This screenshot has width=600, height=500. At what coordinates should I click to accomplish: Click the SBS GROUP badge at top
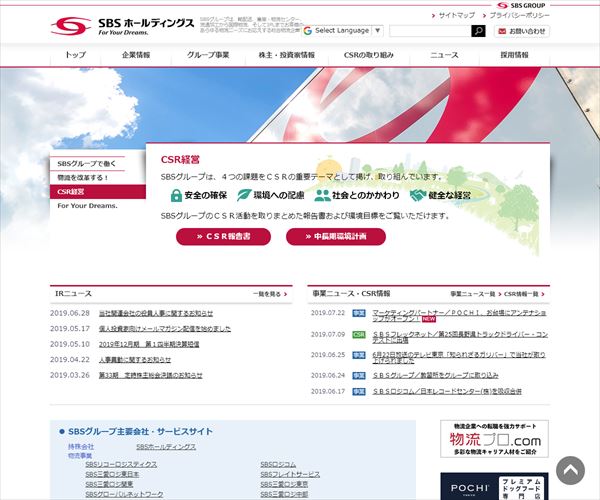pos(521,5)
